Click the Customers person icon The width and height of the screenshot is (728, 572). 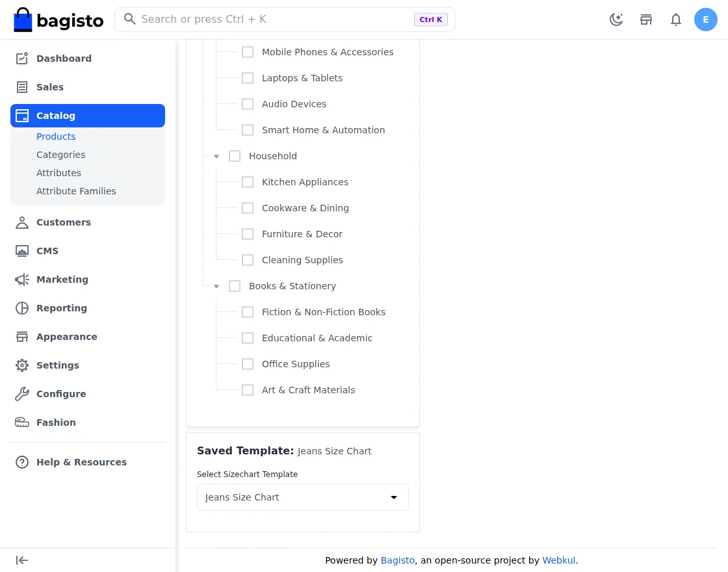[22, 222]
